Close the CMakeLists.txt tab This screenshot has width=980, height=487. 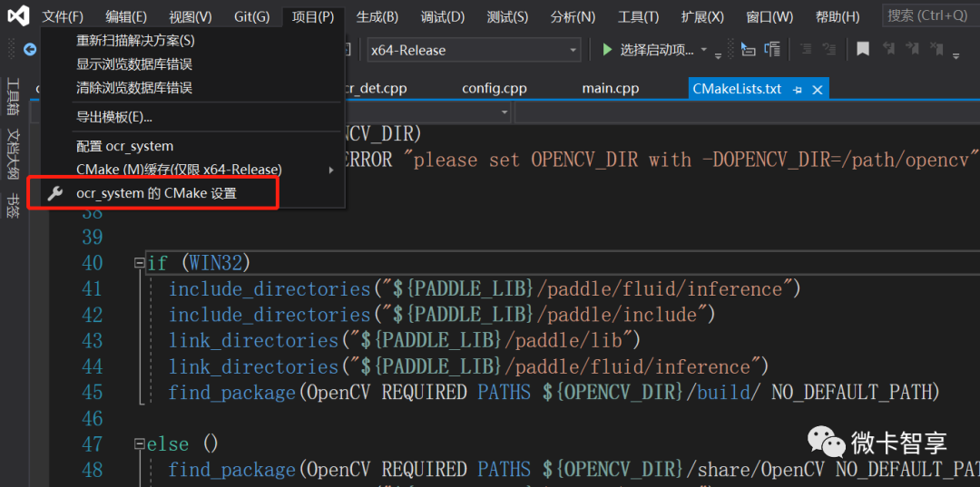817,90
